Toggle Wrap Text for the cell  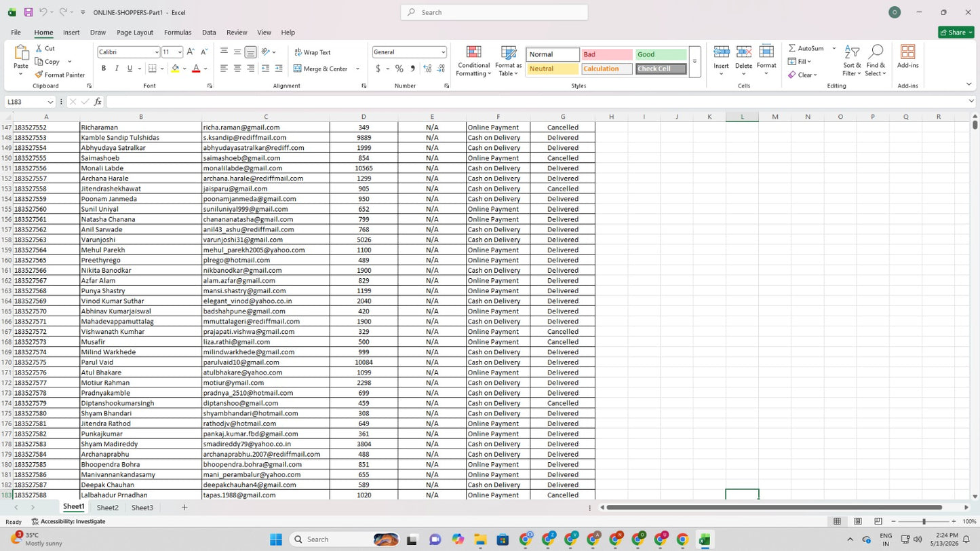pyautogui.click(x=312, y=52)
